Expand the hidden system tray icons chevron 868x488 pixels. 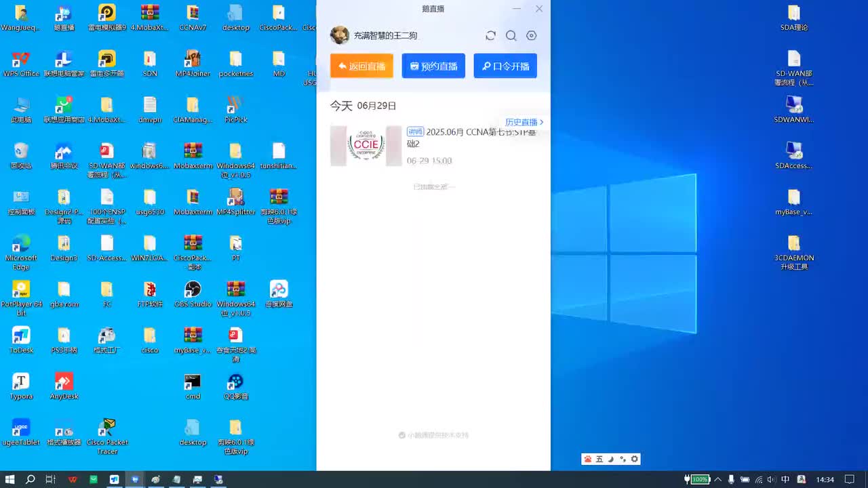coord(717,479)
